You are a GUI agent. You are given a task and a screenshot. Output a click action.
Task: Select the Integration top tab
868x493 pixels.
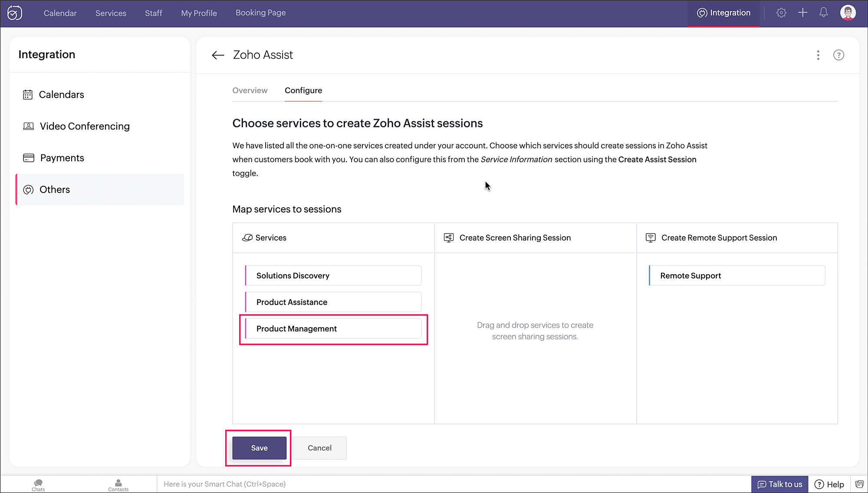(x=723, y=13)
